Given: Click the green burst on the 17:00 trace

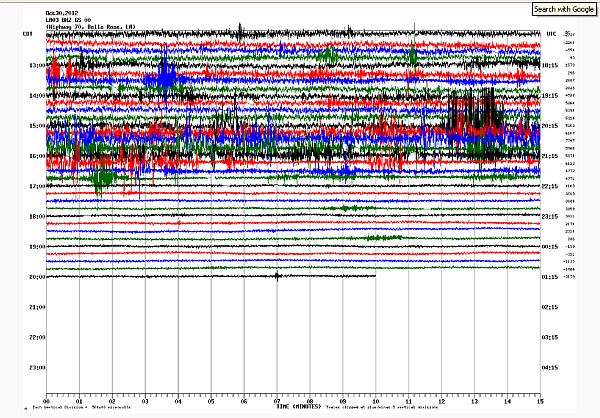Looking at the screenshot, I should [x=102, y=180].
